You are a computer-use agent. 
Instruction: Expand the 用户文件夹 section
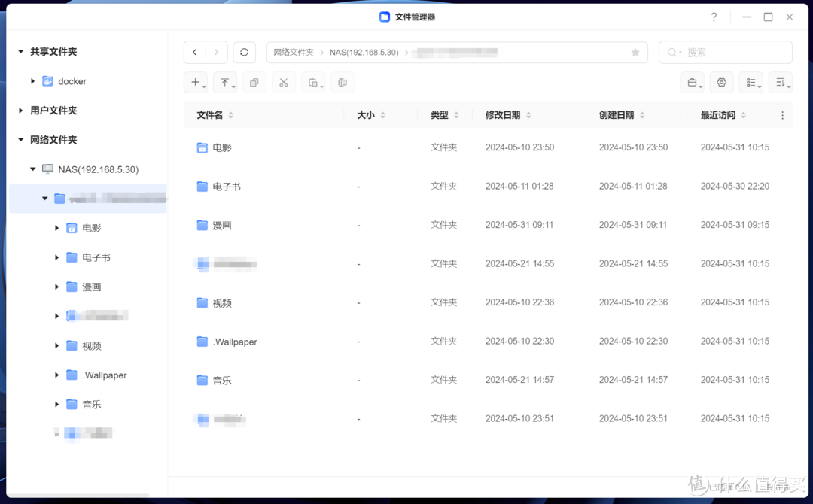(x=20, y=110)
